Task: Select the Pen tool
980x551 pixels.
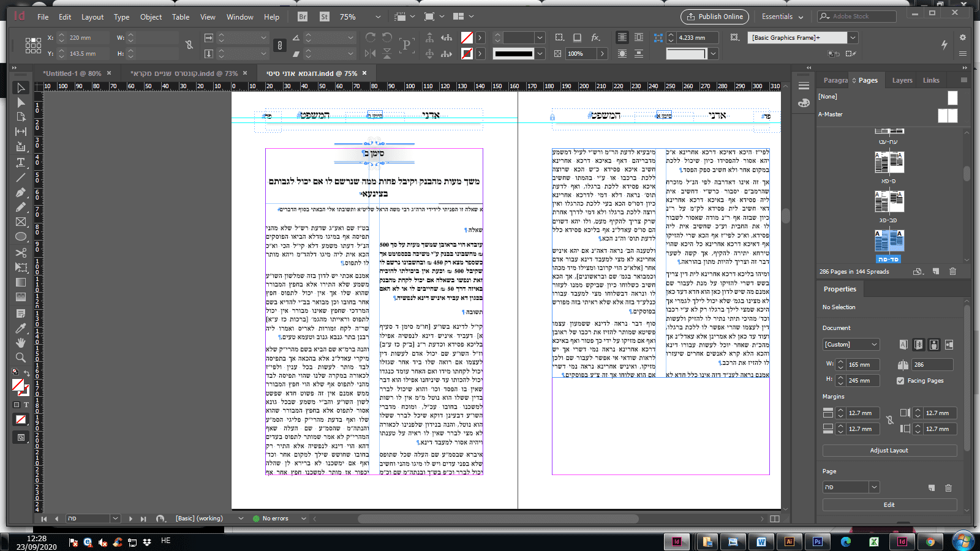Action: point(21,192)
